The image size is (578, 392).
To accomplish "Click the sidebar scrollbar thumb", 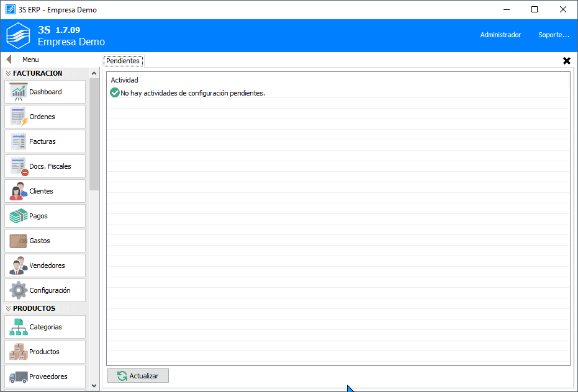I will pos(94,134).
